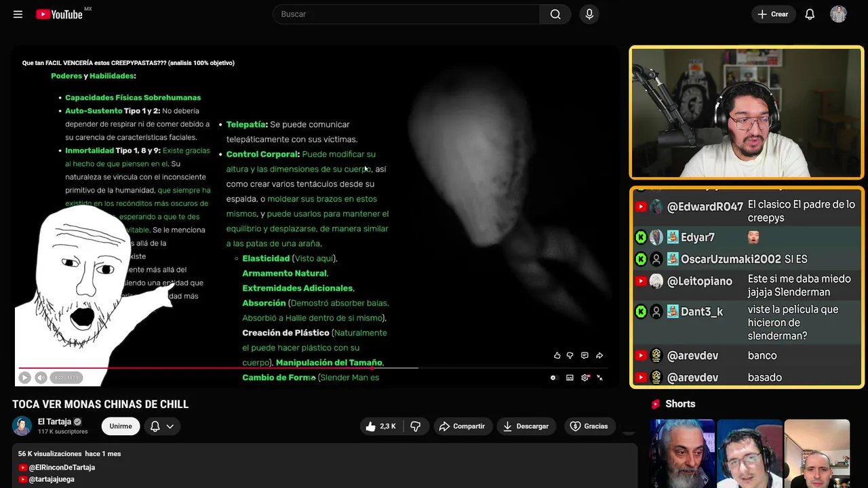Image resolution: width=868 pixels, height=488 pixels.
Task: Click the streamer webcam overlay
Action: point(746,113)
